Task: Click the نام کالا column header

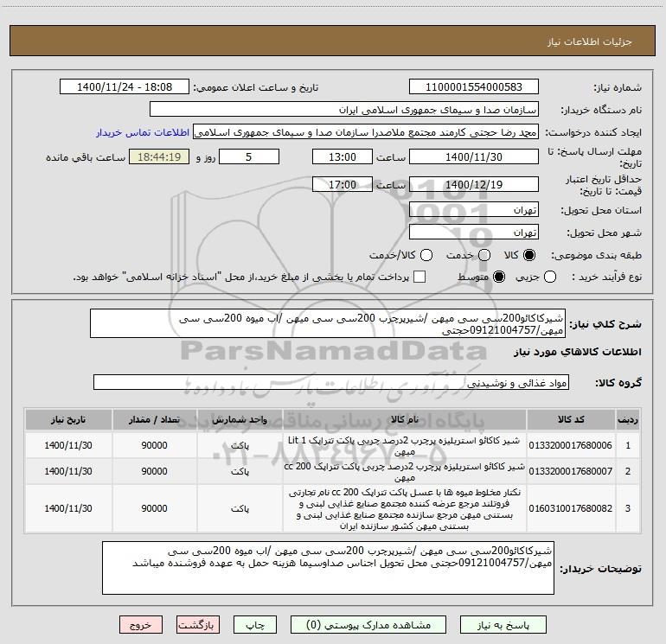Action: [x=405, y=419]
